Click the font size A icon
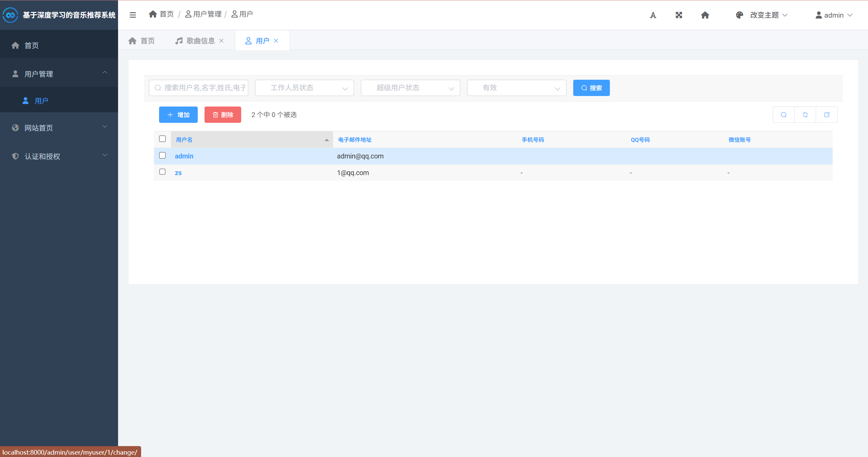This screenshot has width=868, height=457. pyautogui.click(x=653, y=15)
